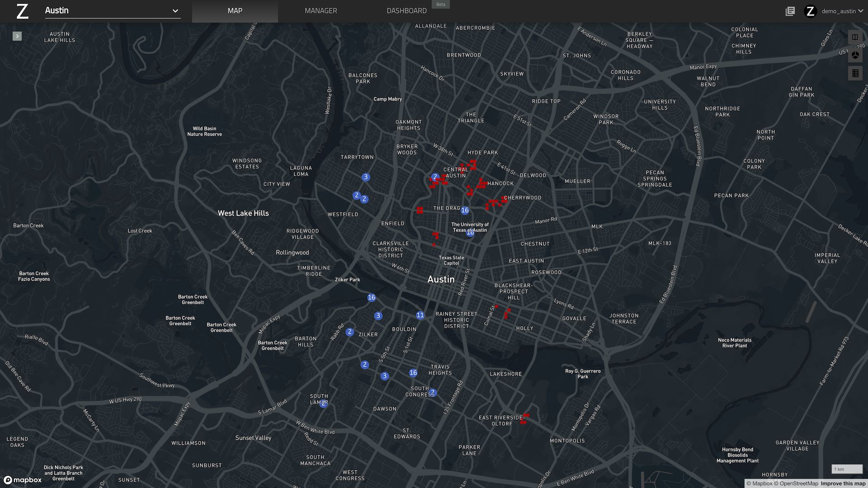Click the blue 16 cluster near The Drag
Viewport: 868px width, 488px height.
[465, 210]
